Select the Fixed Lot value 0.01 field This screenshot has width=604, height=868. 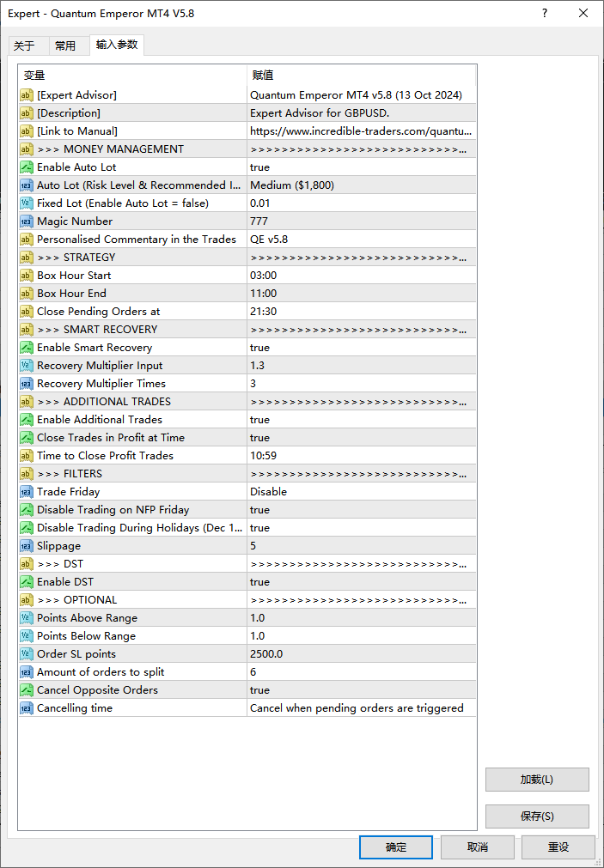[x=361, y=203]
